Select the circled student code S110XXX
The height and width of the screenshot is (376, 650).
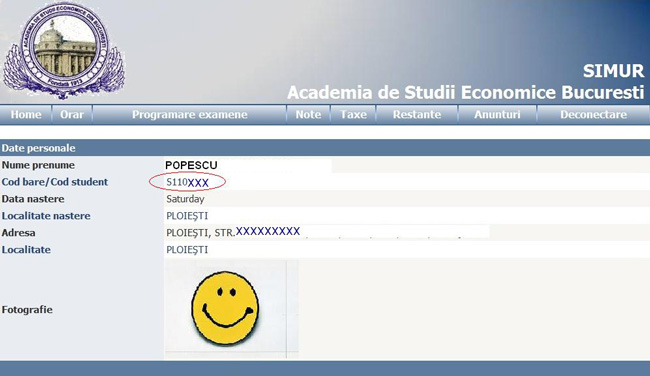[187, 182]
